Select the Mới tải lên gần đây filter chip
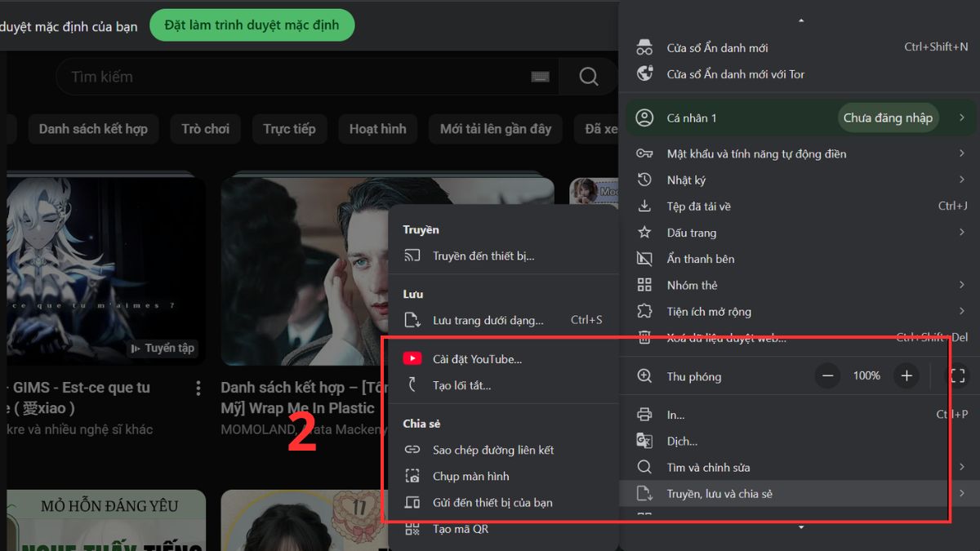 496,129
